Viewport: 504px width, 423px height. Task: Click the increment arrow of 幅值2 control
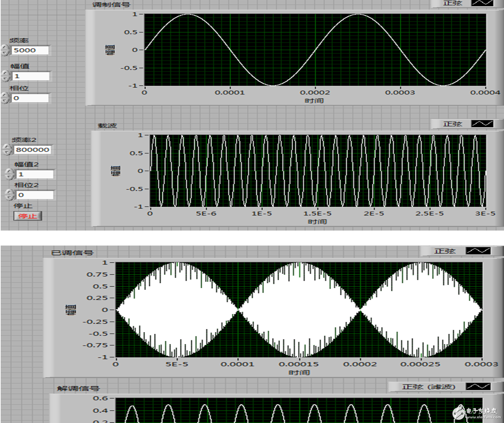pos(10,171)
